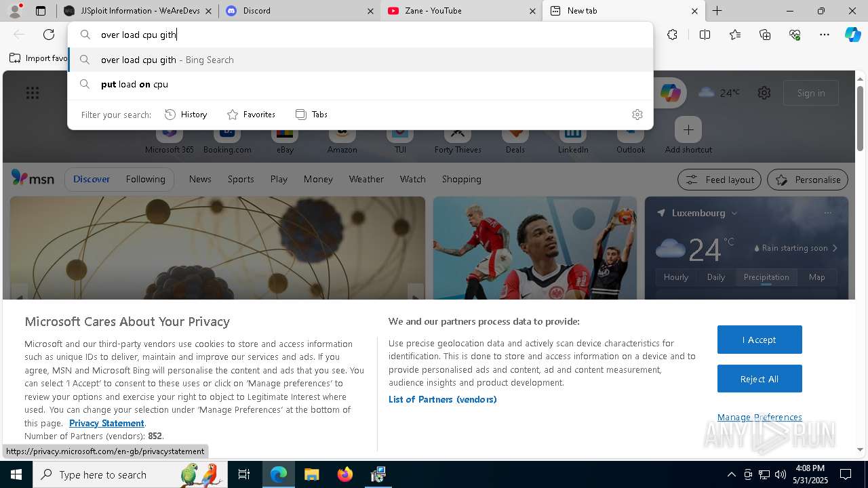Filter search by Tabs
This screenshot has width=868, height=488.
point(312,115)
